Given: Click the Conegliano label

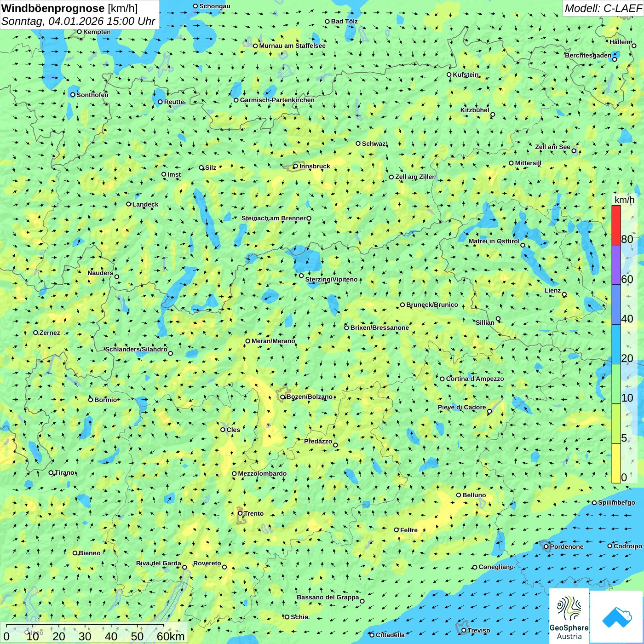Looking at the screenshot, I should pyautogui.click(x=496, y=567).
